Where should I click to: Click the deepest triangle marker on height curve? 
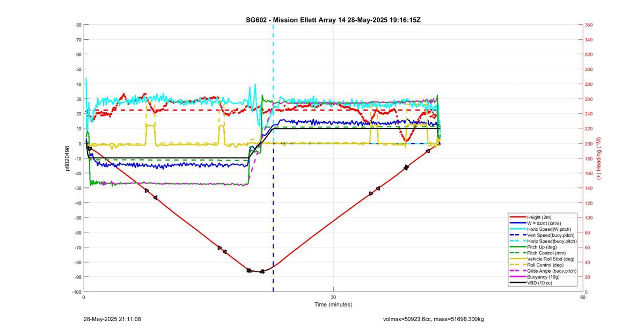point(262,272)
